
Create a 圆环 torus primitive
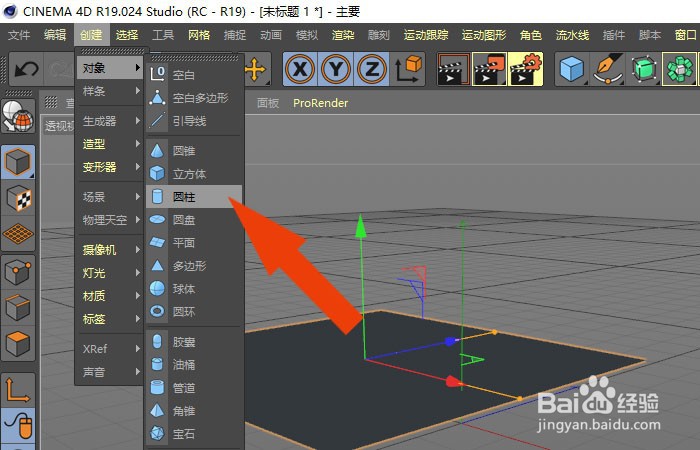[x=194, y=312]
